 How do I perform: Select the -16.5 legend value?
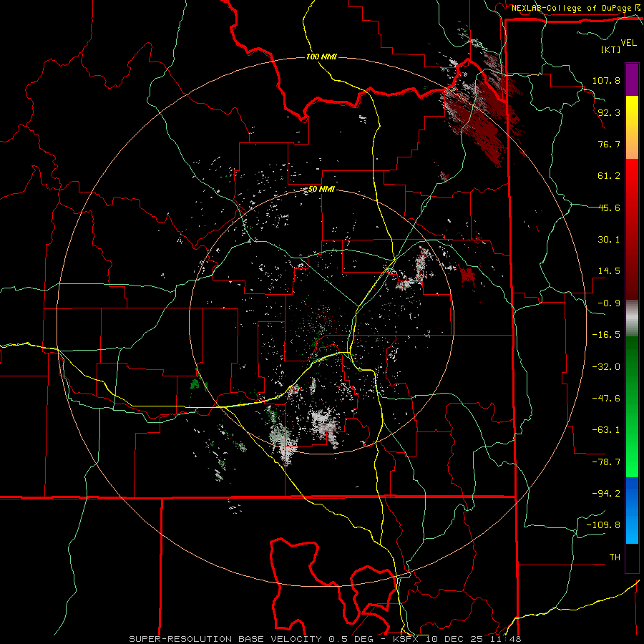pos(606,335)
